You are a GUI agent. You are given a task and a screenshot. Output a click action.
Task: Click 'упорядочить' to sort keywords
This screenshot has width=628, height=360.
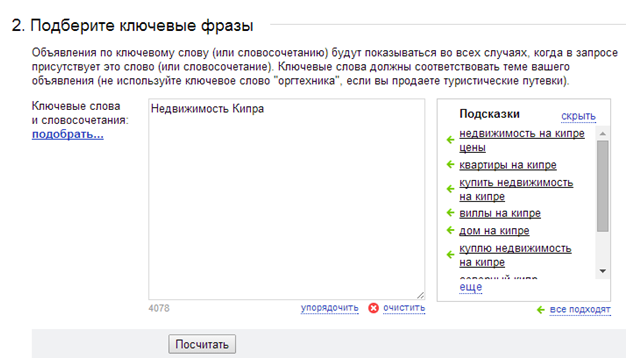pyautogui.click(x=330, y=308)
